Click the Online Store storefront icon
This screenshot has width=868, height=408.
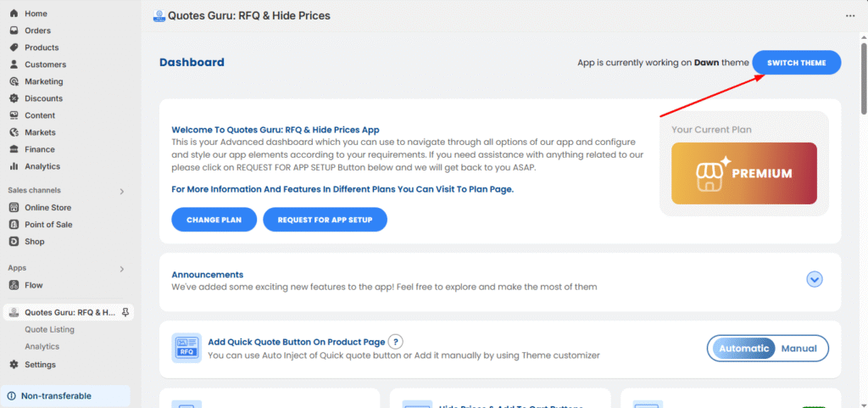point(14,208)
